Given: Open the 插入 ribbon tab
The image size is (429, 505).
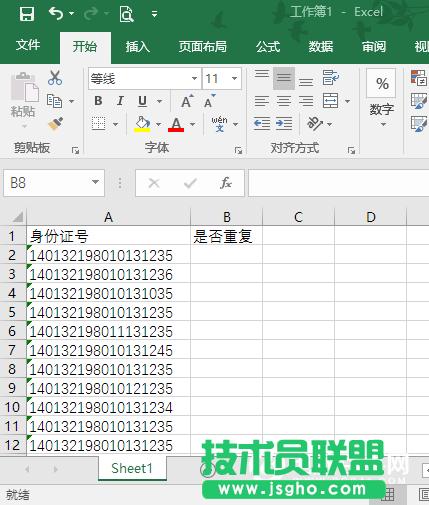Looking at the screenshot, I should [137, 47].
